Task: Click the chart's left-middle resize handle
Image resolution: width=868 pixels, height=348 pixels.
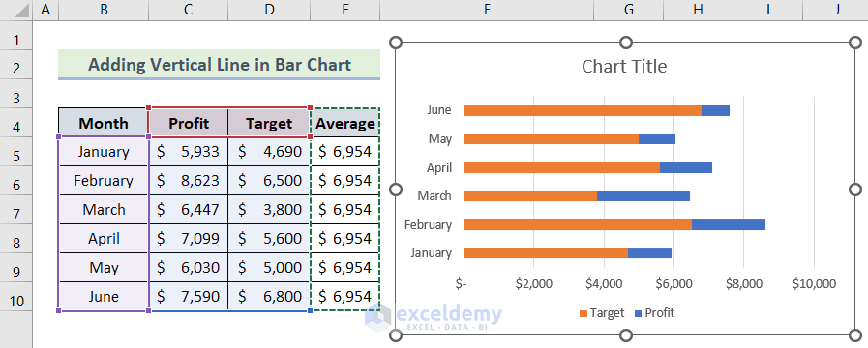Action: tap(396, 189)
